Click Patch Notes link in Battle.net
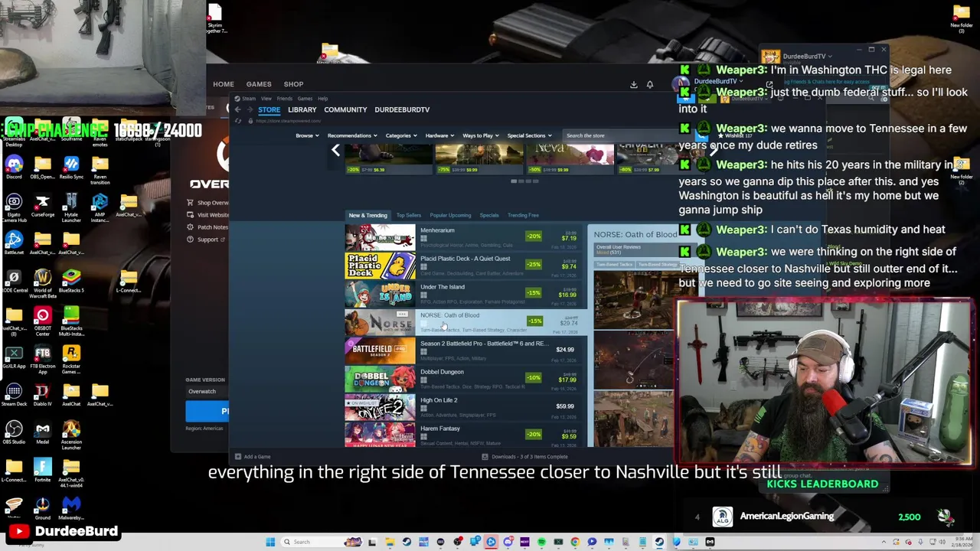Viewport: 980px width, 551px height. point(207,227)
